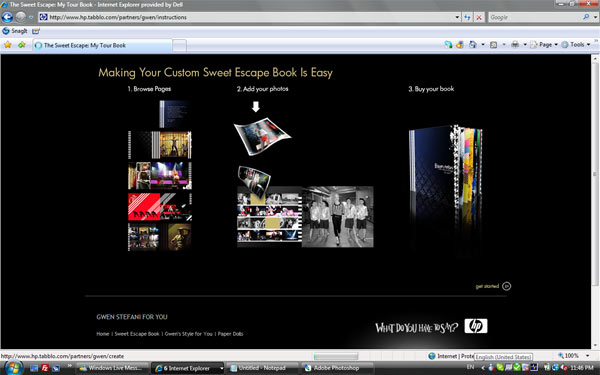The height and width of the screenshot is (375, 600).
Task: Click the address bar URL field
Action: pos(246,17)
